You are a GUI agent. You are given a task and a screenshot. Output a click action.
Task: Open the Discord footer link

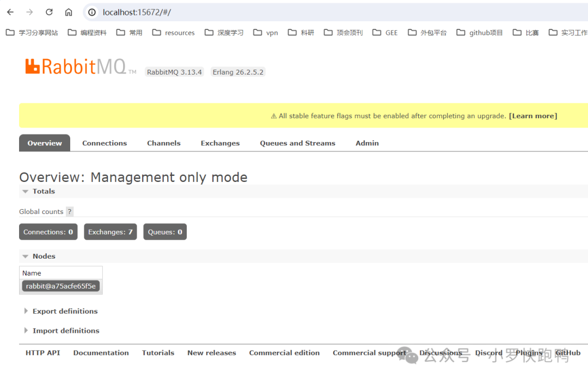(x=488, y=353)
